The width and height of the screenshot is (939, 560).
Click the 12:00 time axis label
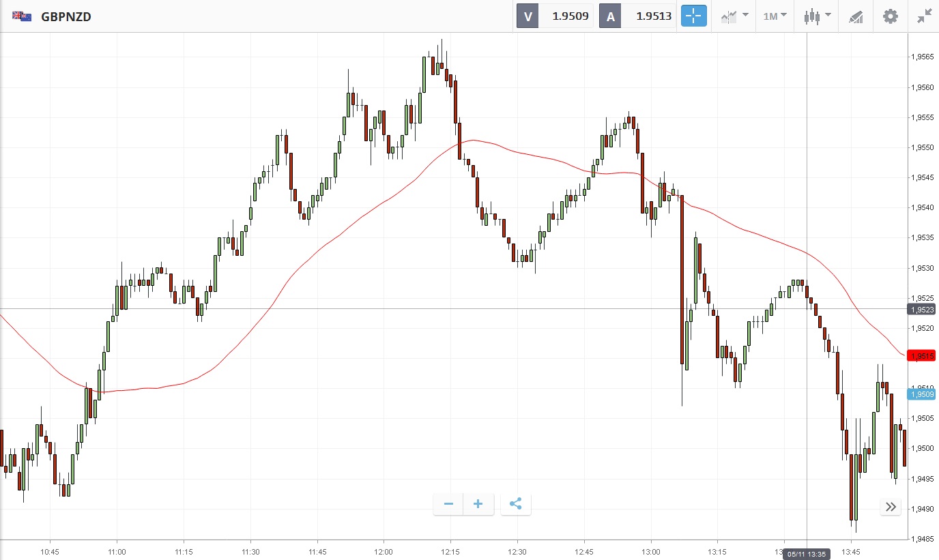coord(384,551)
